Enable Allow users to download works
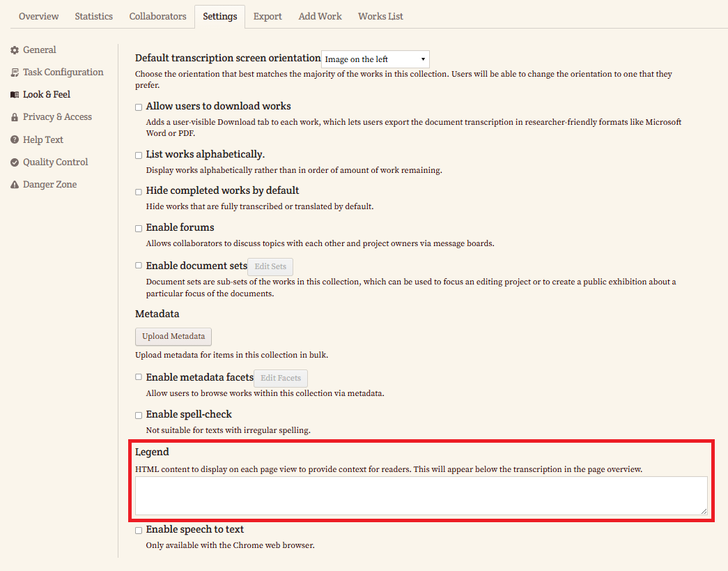Screen dimensions: 728x571 pyautogui.click(x=139, y=107)
